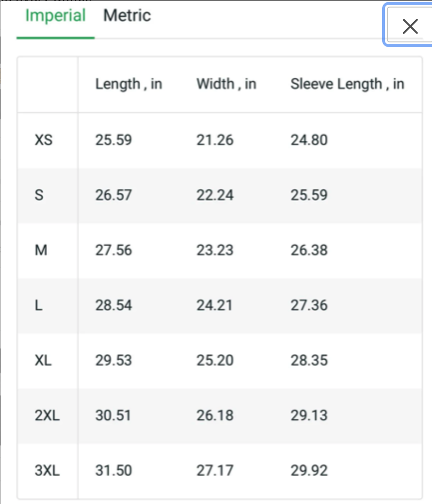Click the L sleeve length value 27.36
The height and width of the screenshot is (504, 432).
click(x=309, y=305)
